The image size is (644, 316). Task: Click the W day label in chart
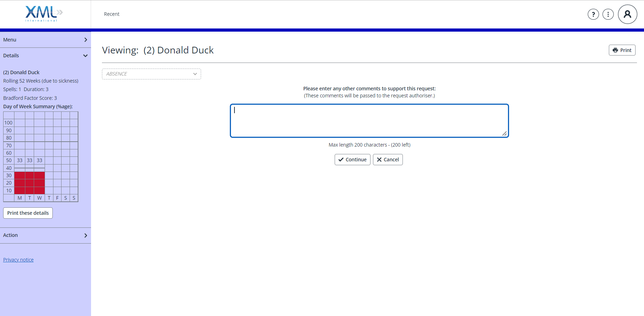[39, 198]
